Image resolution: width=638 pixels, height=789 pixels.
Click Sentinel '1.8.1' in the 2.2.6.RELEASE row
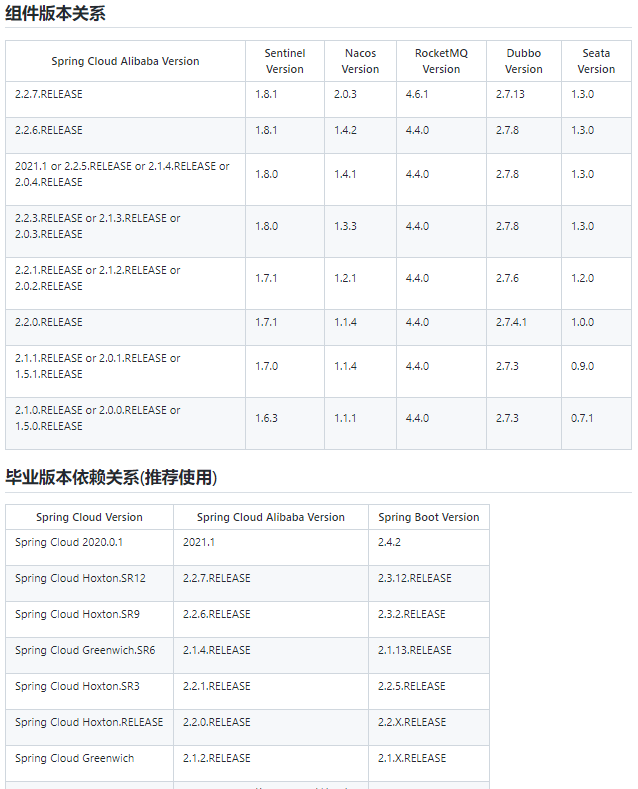(266, 130)
